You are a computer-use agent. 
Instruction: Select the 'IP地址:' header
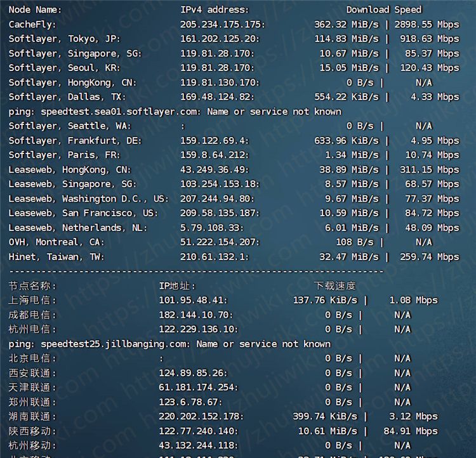(178, 286)
